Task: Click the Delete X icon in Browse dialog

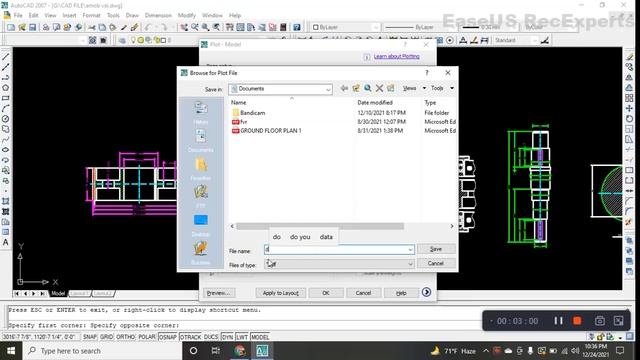Action: tap(379, 88)
